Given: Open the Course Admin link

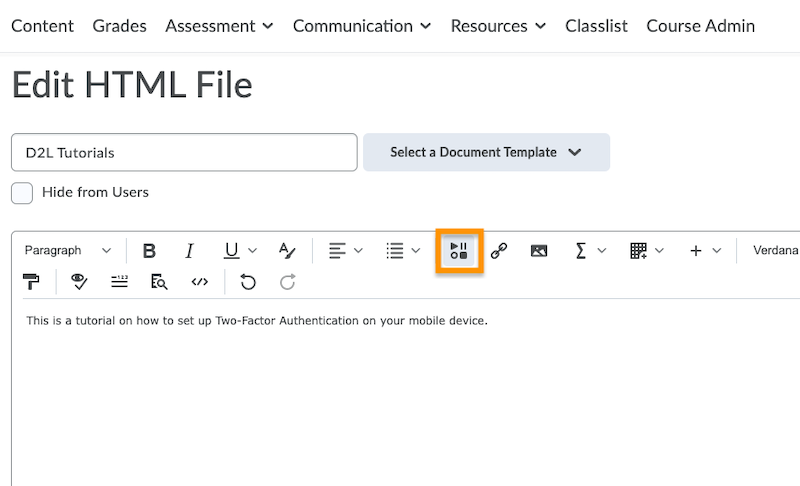Looking at the screenshot, I should click(x=700, y=26).
